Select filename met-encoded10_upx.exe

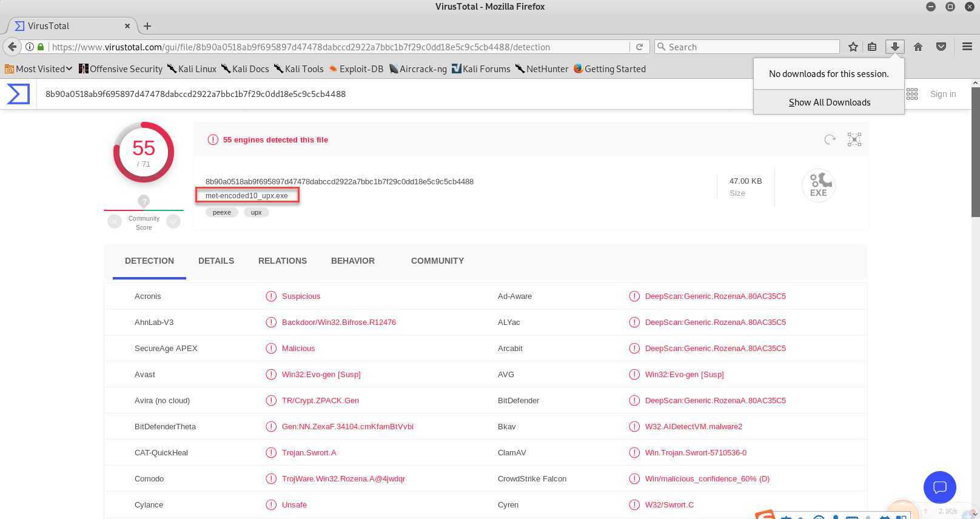[247, 195]
